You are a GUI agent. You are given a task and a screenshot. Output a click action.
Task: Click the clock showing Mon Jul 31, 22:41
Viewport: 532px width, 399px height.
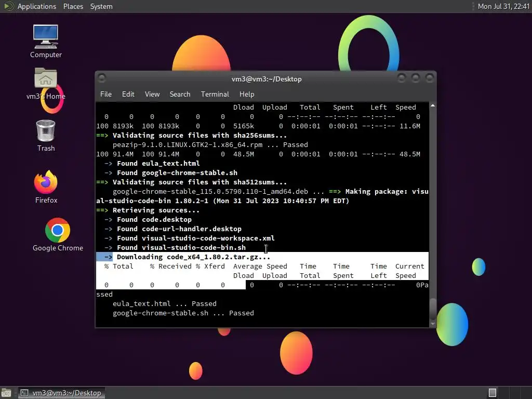tap(503, 6)
